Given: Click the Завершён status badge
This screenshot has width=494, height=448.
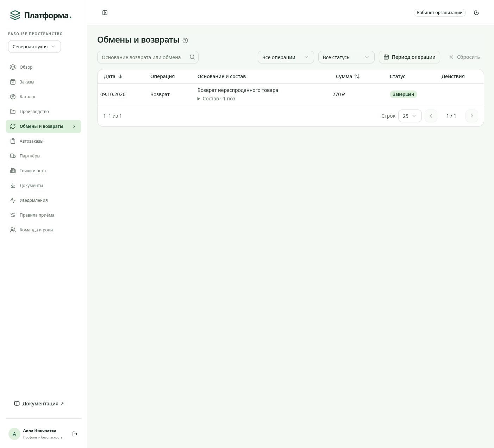Looking at the screenshot, I should coord(404,94).
